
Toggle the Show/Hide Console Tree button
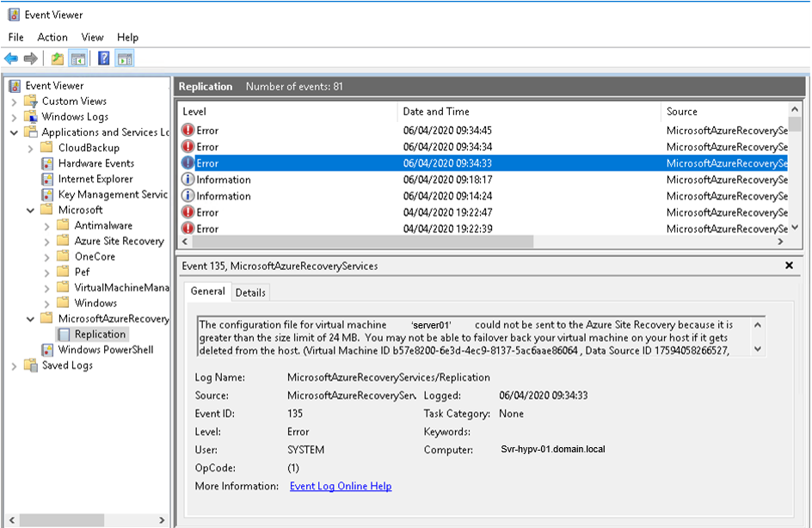[x=78, y=58]
